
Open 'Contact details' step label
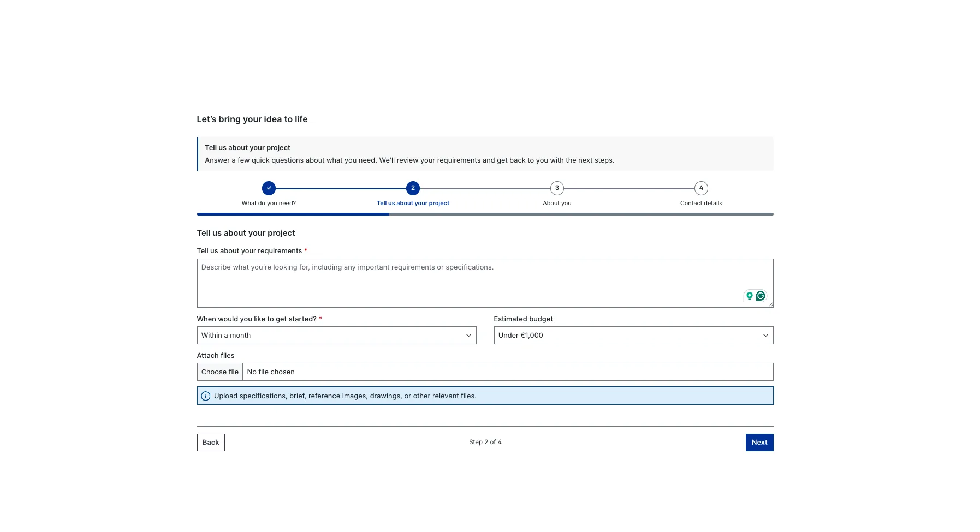(701, 203)
